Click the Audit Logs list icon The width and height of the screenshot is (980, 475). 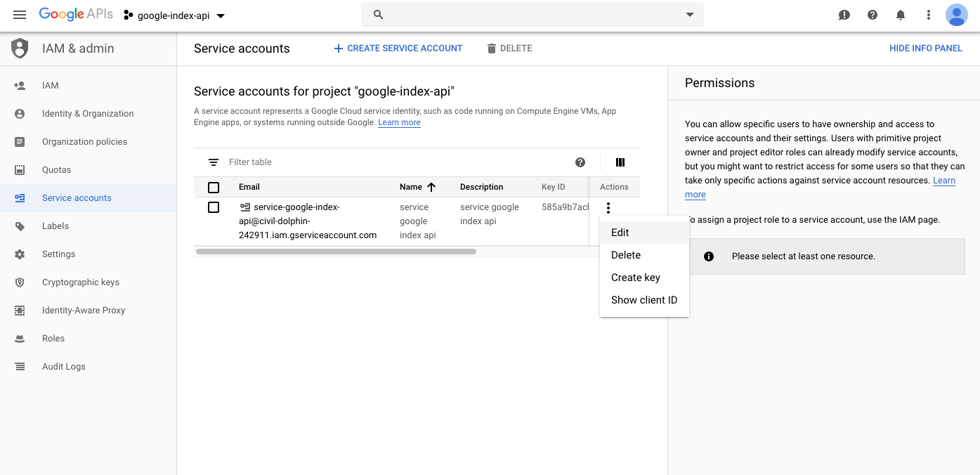(x=20, y=367)
